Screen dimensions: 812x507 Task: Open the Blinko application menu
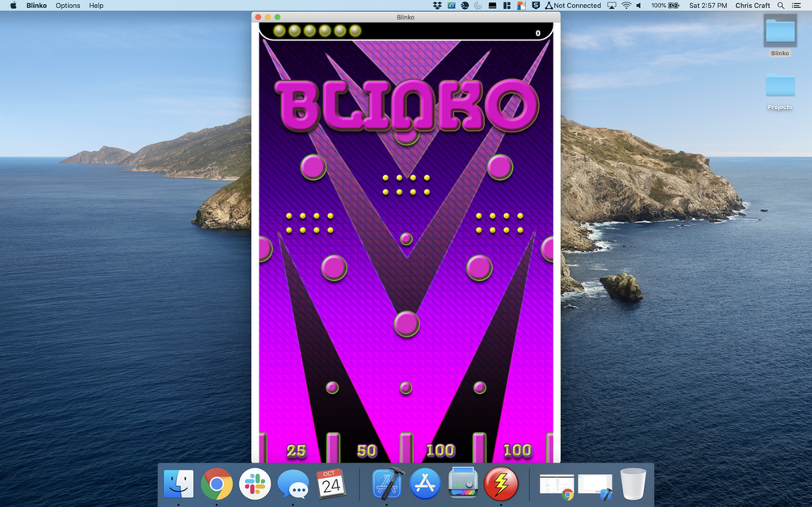(x=36, y=5)
